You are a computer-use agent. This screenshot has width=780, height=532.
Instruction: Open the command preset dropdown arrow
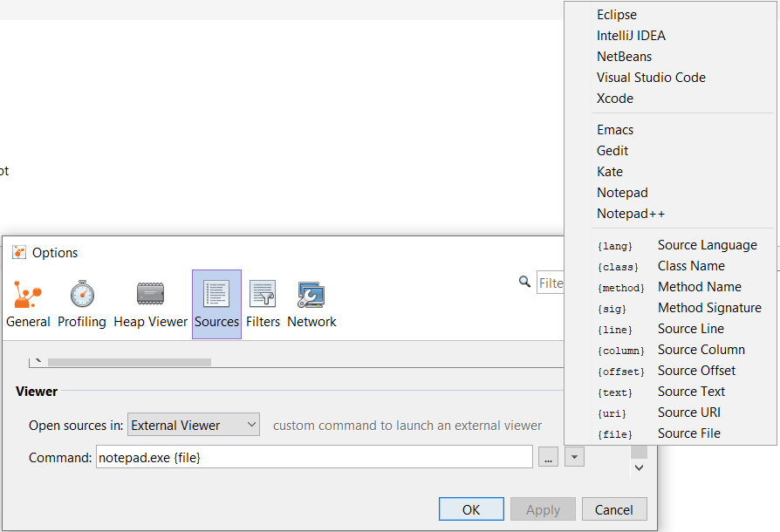[x=574, y=456]
